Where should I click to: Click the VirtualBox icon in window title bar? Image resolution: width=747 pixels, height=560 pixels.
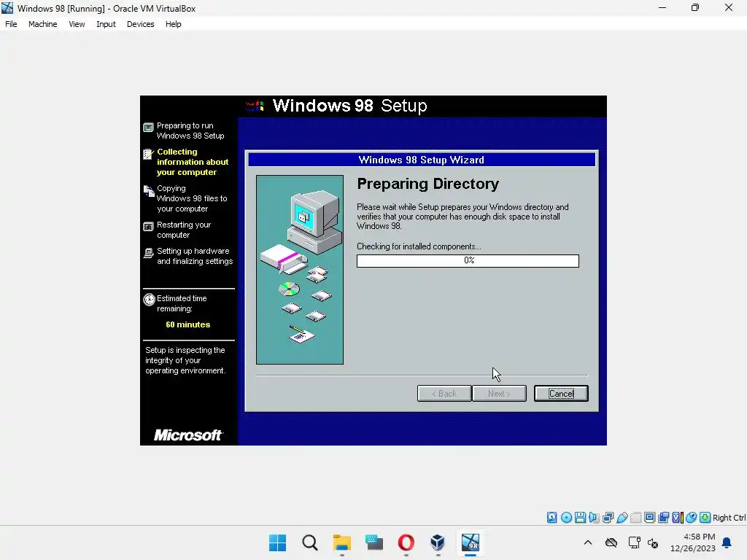coord(7,8)
